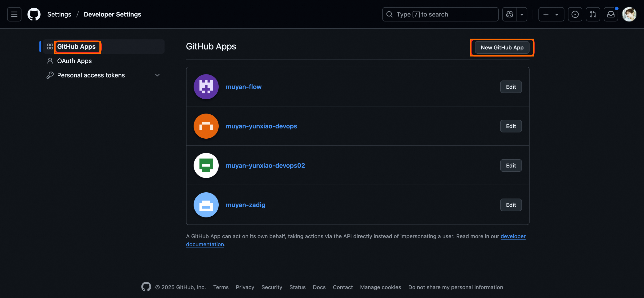The width and height of the screenshot is (644, 298).
Task: Open the notifications inbox icon
Action: point(611,14)
